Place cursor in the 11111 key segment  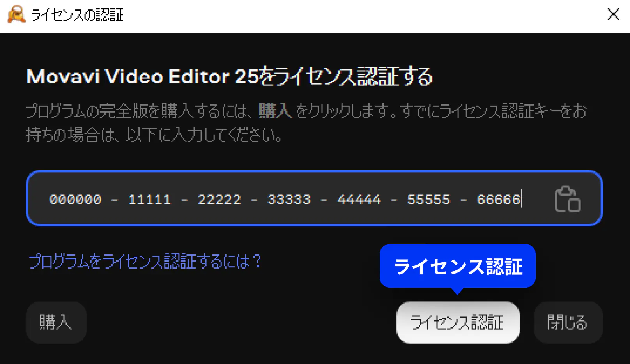(150, 200)
